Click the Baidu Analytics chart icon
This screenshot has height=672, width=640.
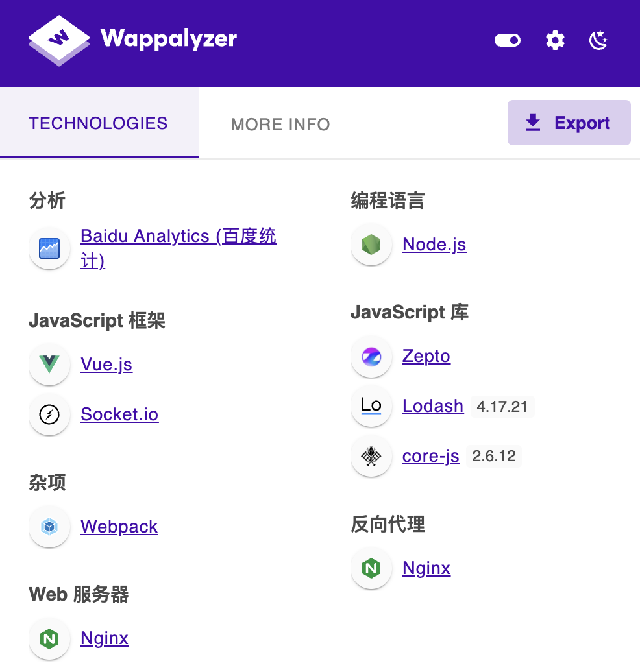(49, 248)
